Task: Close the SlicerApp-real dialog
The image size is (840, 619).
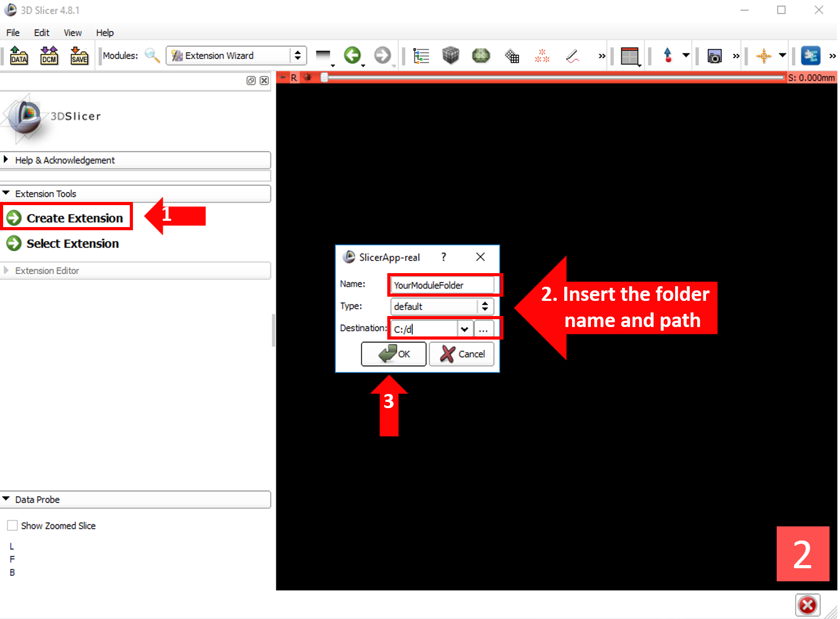Action: pos(480,257)
